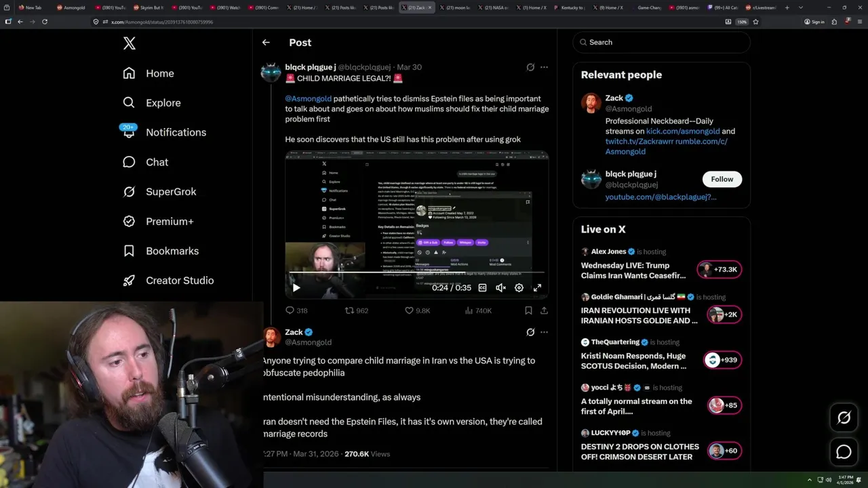
Task: Share the blqck plqgue j post
Action: click(x=544, y=310)
